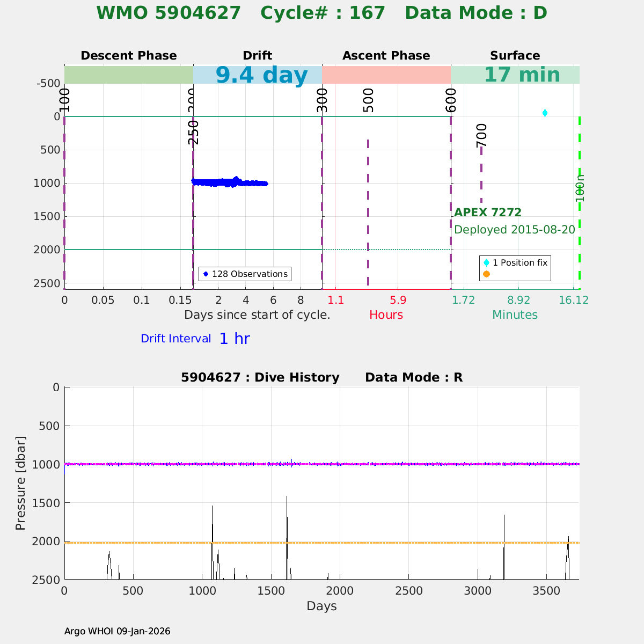Click the bright green dashed line at right edge
This screenshot has height=644, width=644.
[579, 241]
